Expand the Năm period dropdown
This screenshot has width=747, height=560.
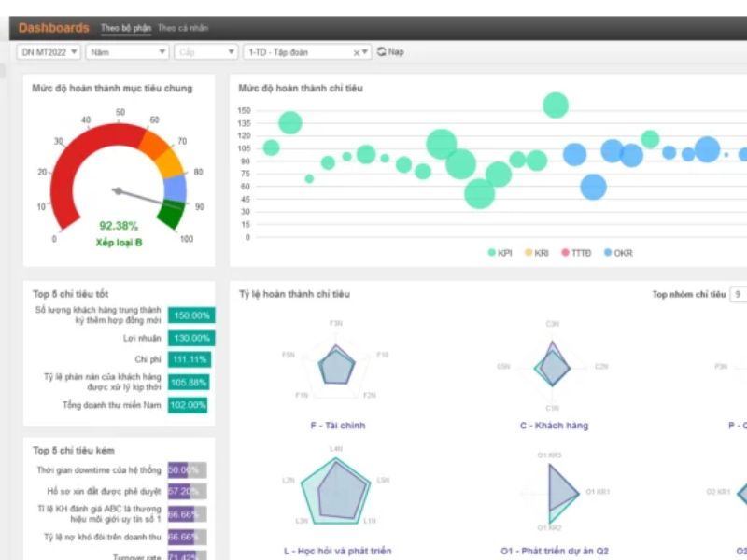coord(126,52)
